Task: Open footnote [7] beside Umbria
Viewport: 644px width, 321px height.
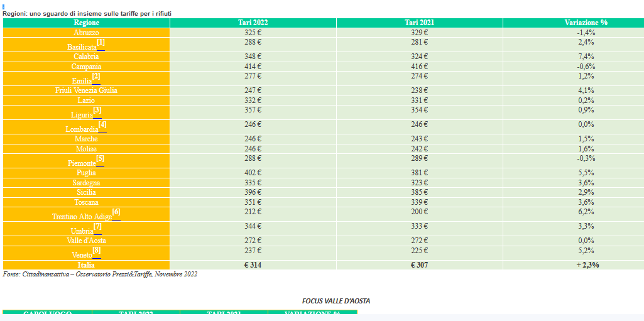Action: (97, 227)
